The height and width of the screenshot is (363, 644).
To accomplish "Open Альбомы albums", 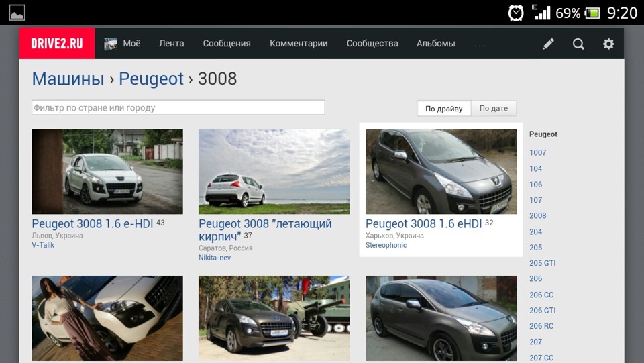I will click(x=436, y=44).
